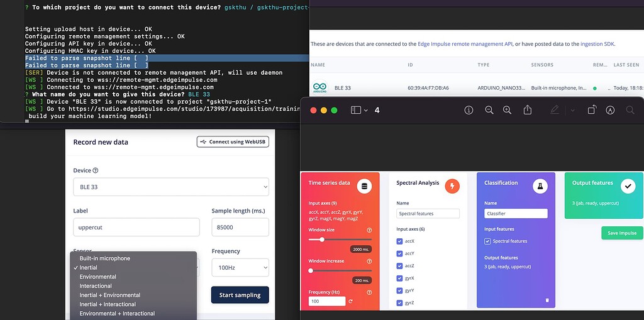Choose Inertial + Interactional sensor option
The image size is (644, 320).
coord(133,304)
